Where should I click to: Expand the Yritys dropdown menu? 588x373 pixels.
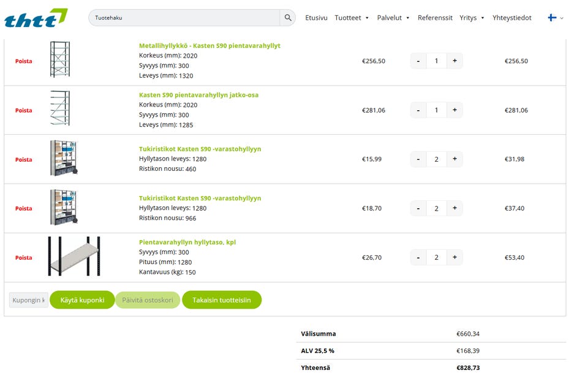(472, 18)
